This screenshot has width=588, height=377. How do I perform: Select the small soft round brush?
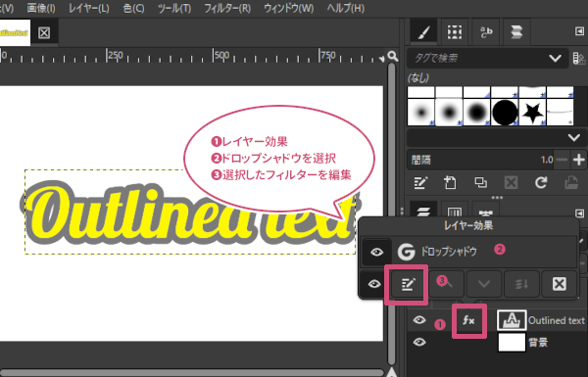point(420,112)
